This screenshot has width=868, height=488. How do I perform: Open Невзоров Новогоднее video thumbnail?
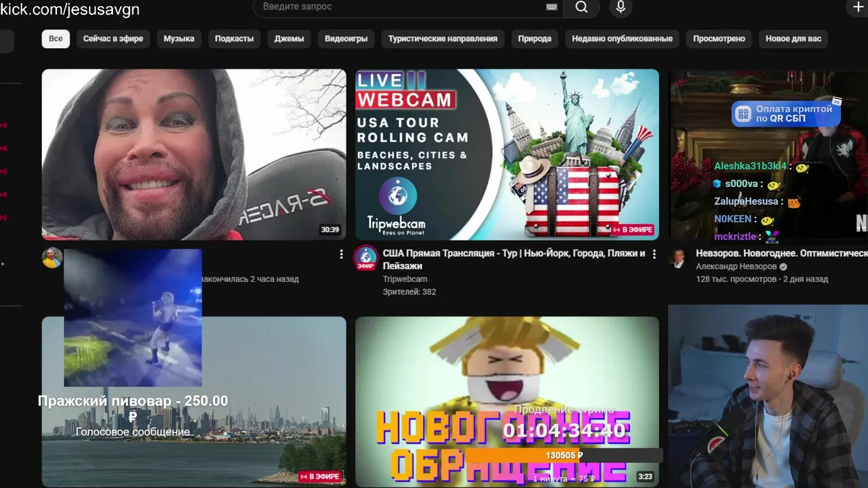click(768, 155)
